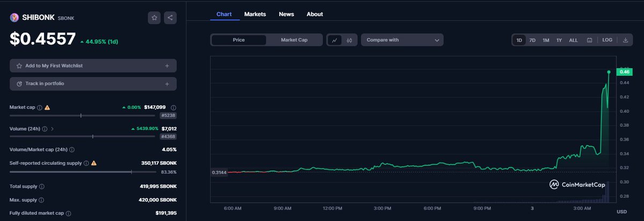
Task: Switch chart to Market Cap
Action: (x=294, y=40)
